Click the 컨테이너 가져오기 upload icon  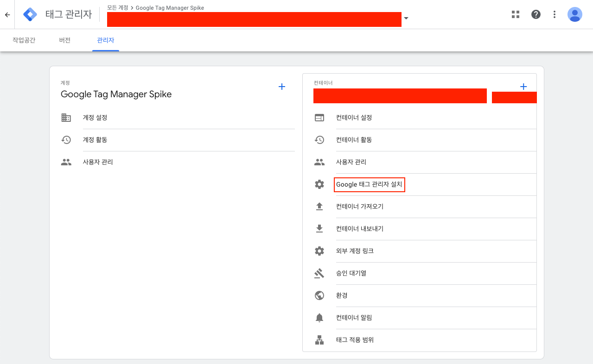point(319,207)
